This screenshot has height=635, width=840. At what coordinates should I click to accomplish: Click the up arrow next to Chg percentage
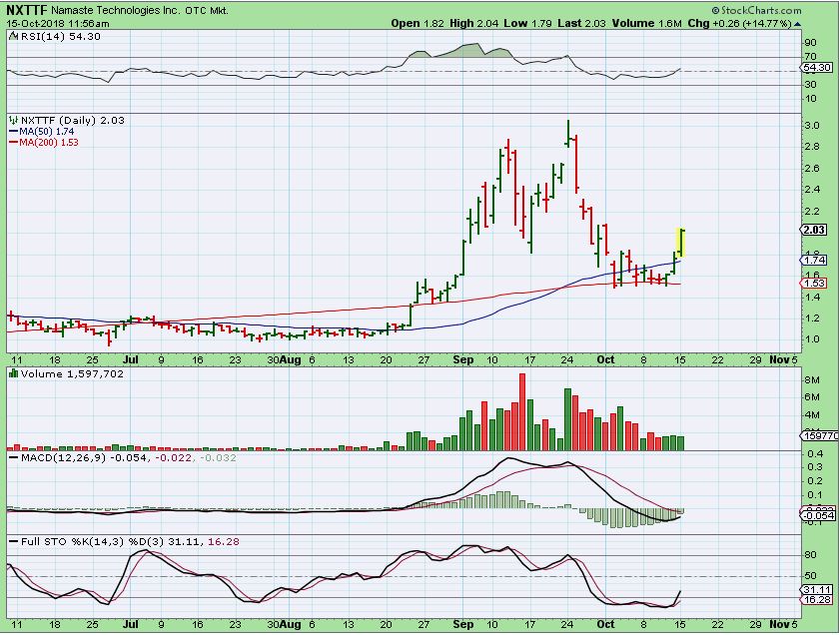(x=798, y=24)
